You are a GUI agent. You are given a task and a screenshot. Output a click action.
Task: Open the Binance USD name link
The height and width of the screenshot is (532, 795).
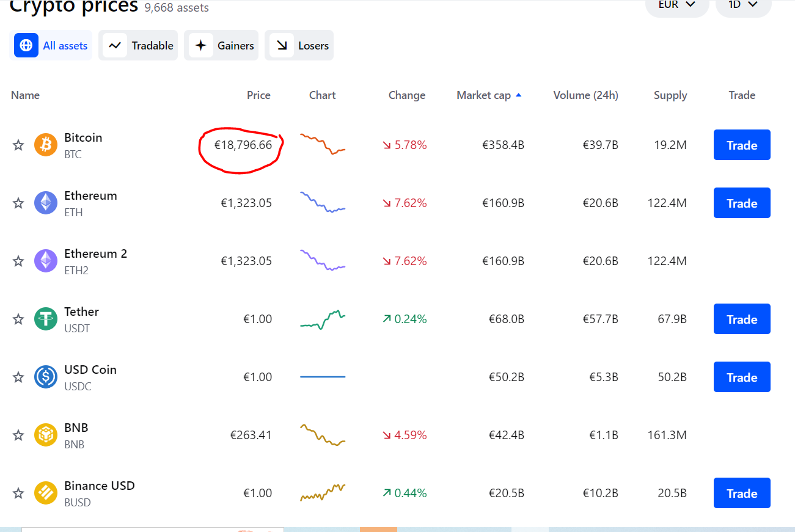[100, 486]
